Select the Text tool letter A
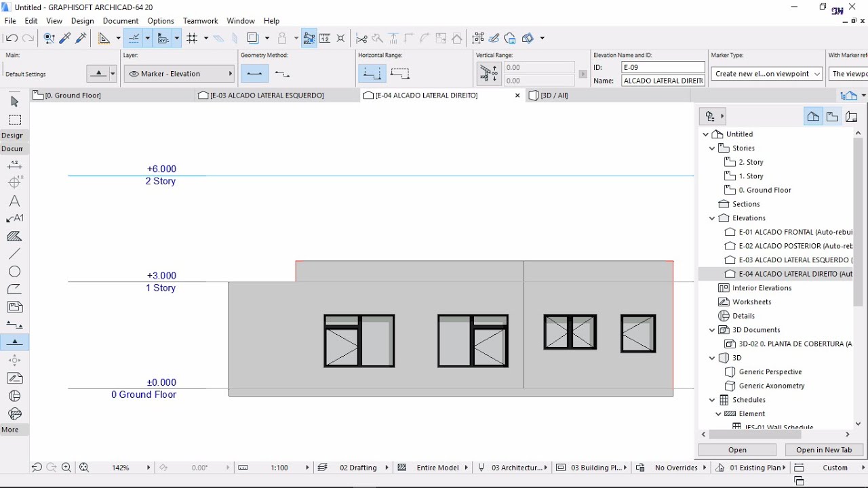Image resolution: width=868 pixels, height=488 pixels. [15, 201]
